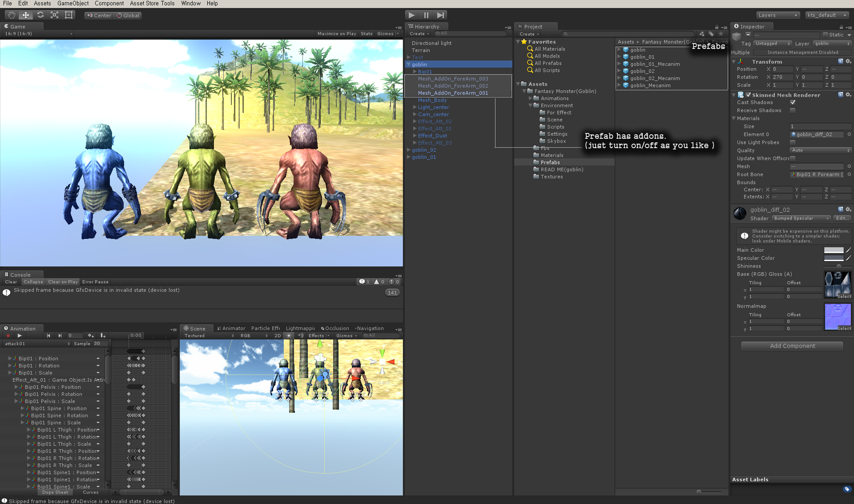The image size is (854, 504).
Task: Go to previous keyframe in Animation
Action: (48, 335)
